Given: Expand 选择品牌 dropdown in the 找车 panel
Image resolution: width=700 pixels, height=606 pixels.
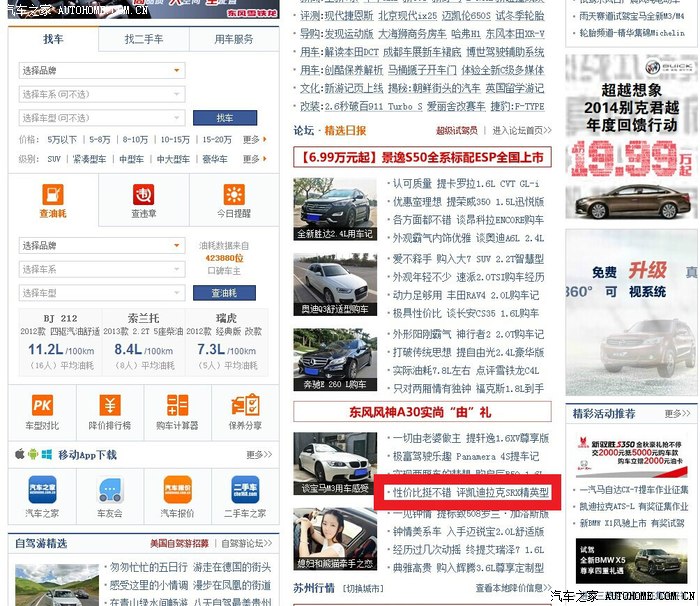Looking at the screenshot, I should 101,71.
